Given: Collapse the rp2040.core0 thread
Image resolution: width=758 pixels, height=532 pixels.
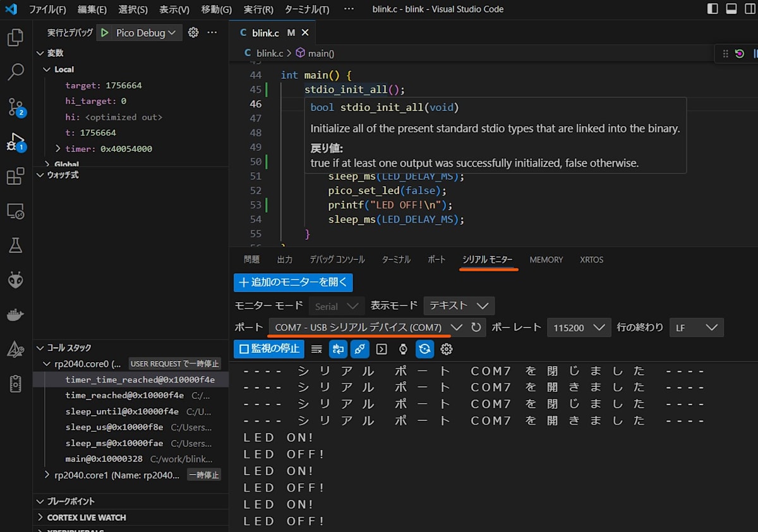Looking at the screenshot, I should (46, 364).
